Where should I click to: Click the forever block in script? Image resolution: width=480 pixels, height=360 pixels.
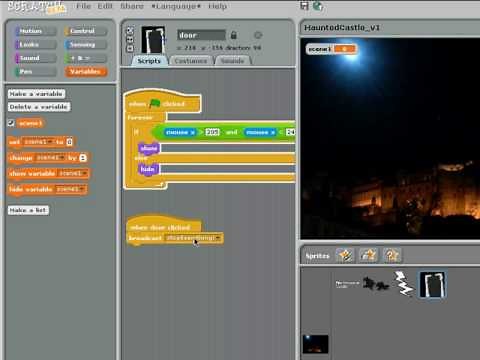pyautogui.click(x=140, y=118)
